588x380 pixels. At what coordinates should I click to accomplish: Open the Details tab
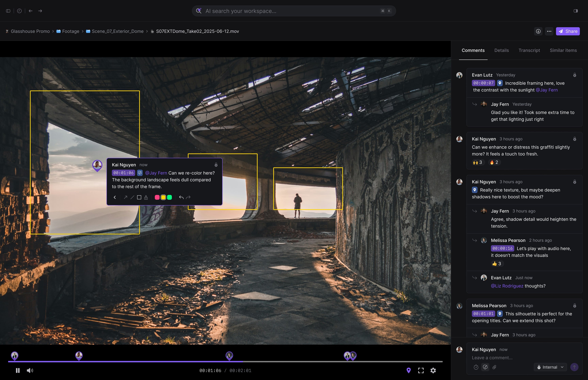[x=501, y=50]
